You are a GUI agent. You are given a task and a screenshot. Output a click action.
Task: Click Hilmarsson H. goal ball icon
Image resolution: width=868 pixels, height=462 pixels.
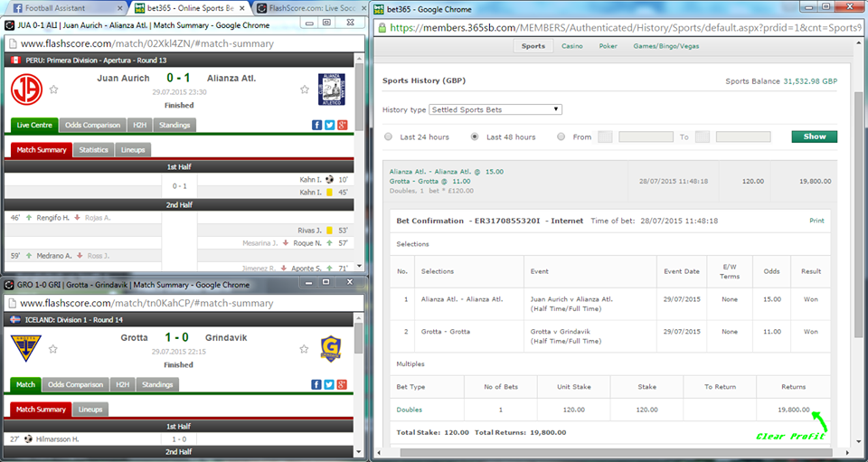click(x=29, y=438)
